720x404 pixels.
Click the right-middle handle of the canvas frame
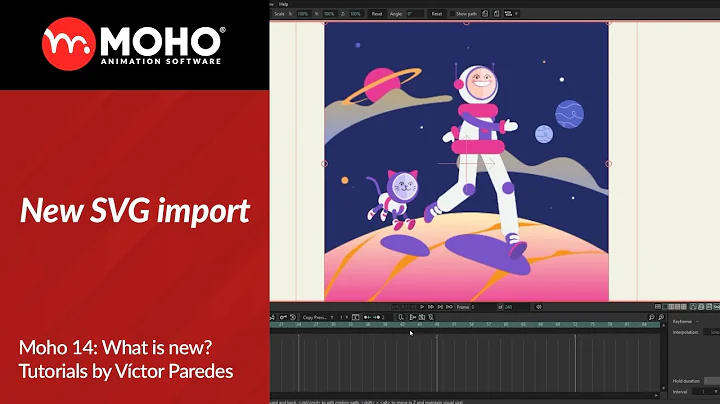(609, 163)
